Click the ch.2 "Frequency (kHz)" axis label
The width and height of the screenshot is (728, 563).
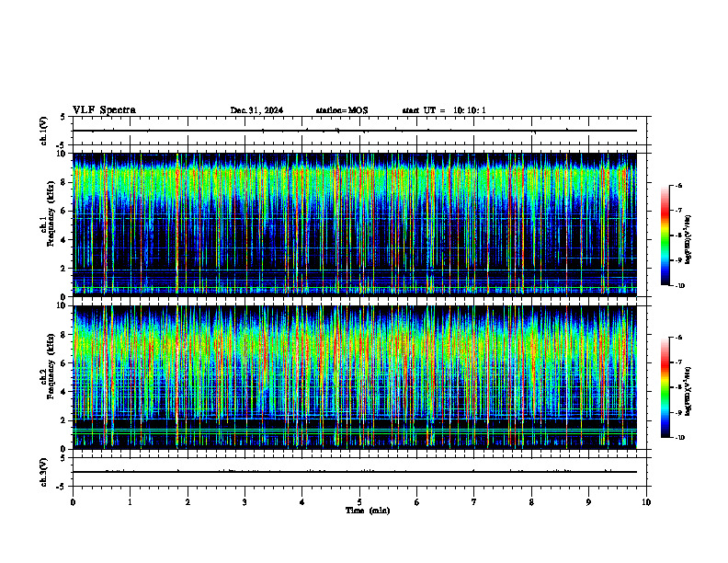[x=50, y=366]
